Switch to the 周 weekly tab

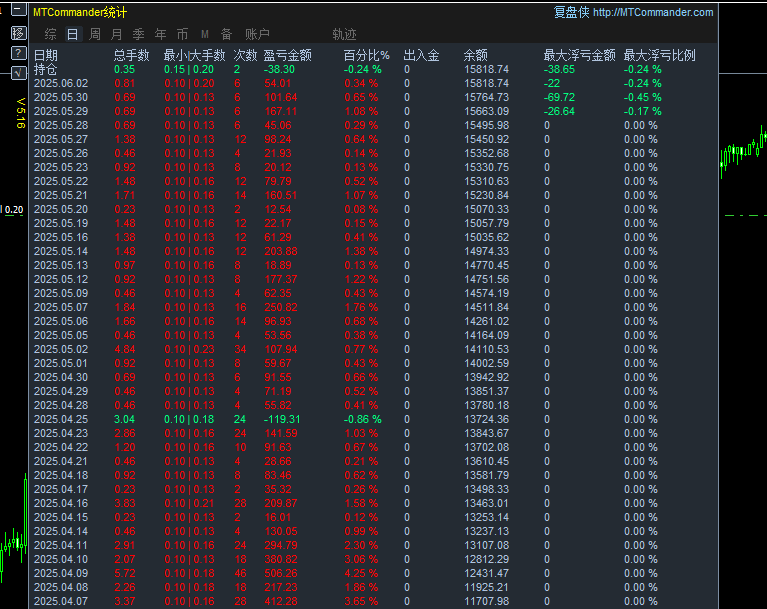[x=95, y=34]
